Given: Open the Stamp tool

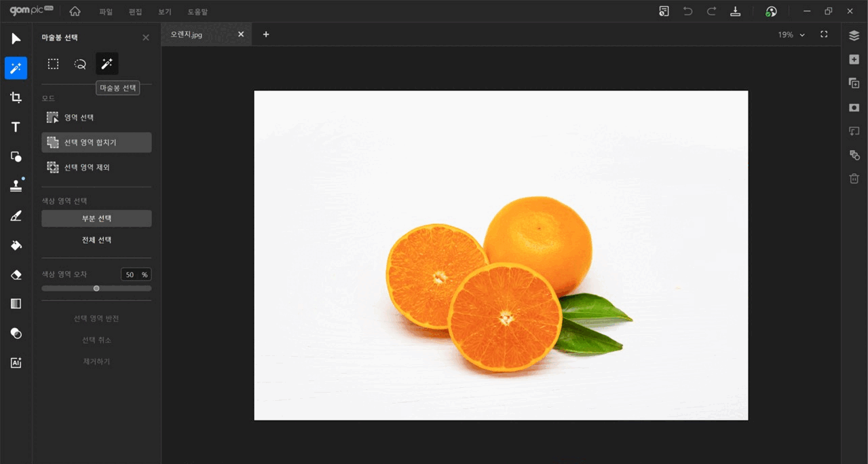Looking at the screenshot, I should click(x=16, y=186).
